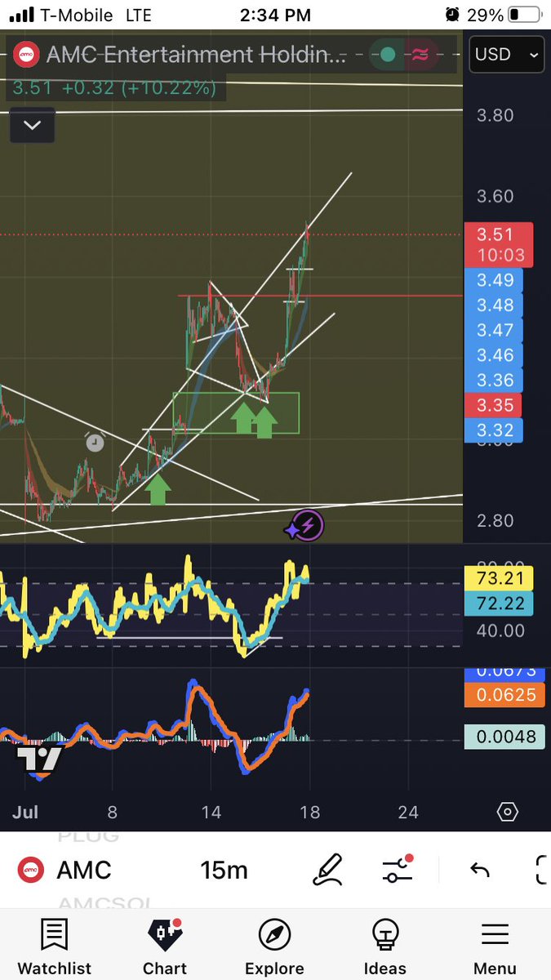551x980 pixels.
Task: Select the 3.47 price level label
Action: 493,330
